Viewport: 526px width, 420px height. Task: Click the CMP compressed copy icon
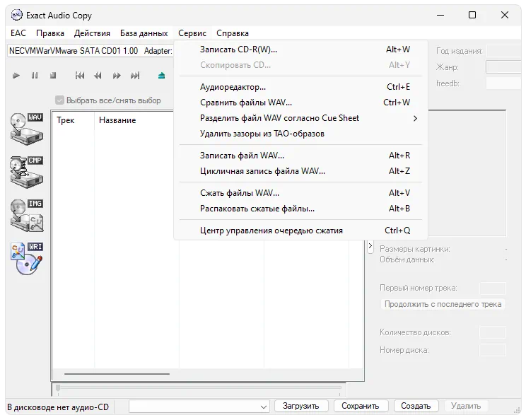coord(27,172)
